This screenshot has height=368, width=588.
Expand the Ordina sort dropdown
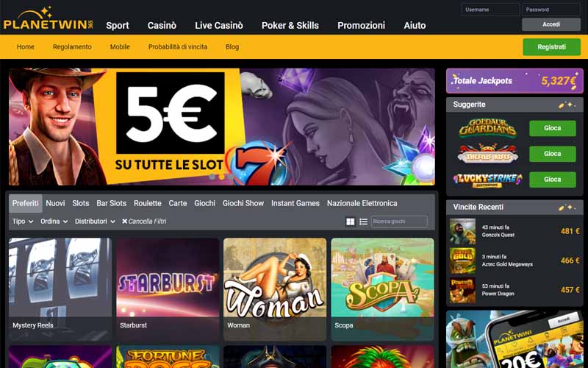coord(54,222)
